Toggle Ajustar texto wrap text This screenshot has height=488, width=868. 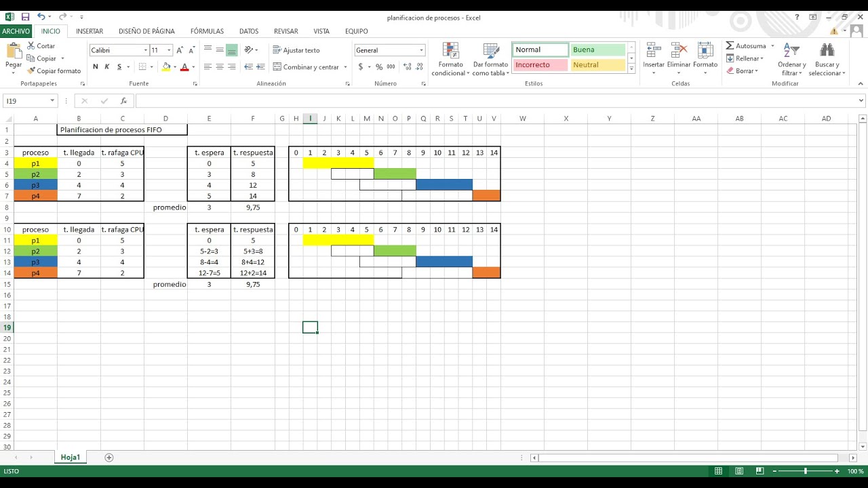(296, 50)
